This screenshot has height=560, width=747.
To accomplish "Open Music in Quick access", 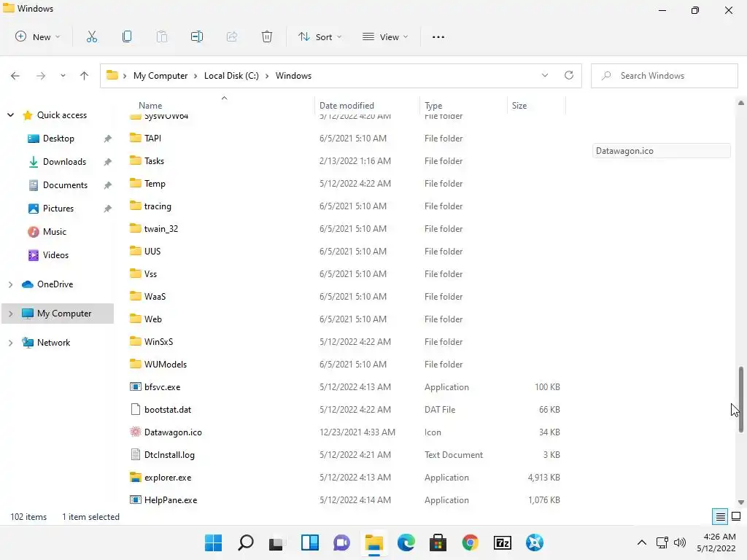I will click(x=54, y=232).
